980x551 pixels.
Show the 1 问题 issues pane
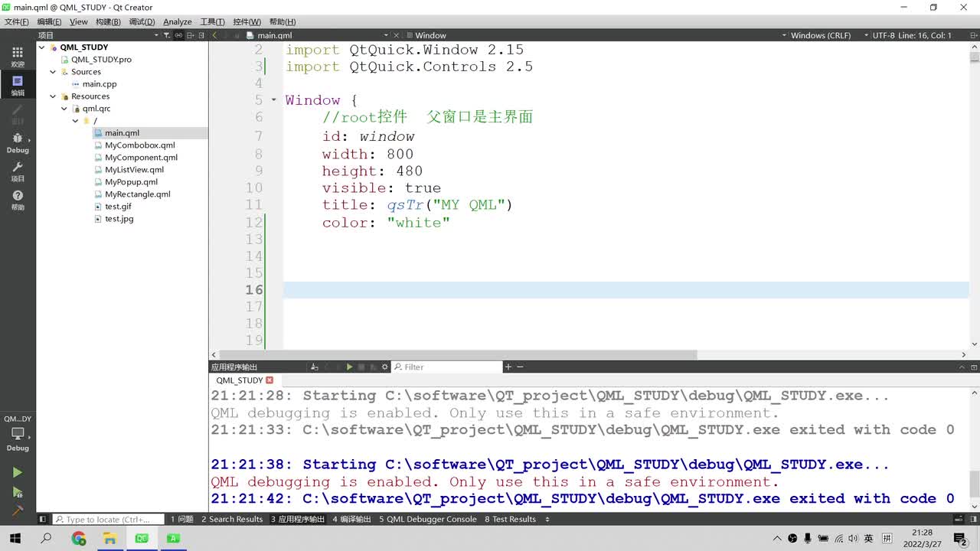pos(181,520)
